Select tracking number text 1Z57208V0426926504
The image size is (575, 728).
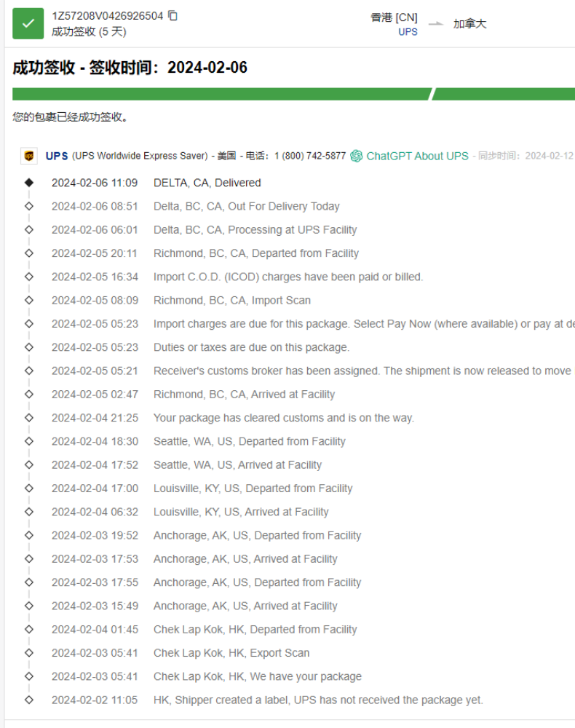click(x=107, y=16)
